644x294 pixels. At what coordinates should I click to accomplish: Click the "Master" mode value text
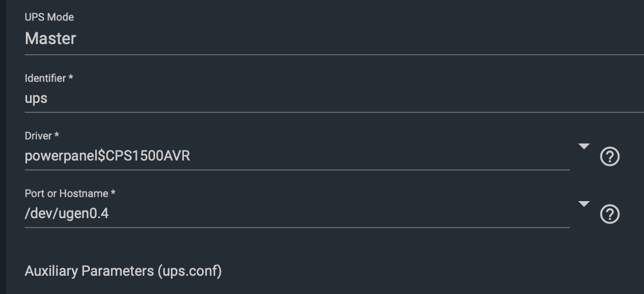pyautogui.click(x=51, y=39)
